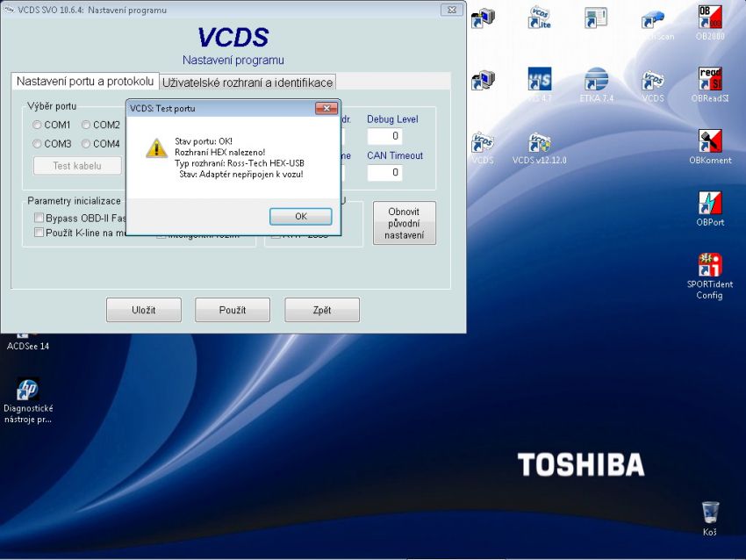The width and height of the screenshot is (746, 560).
Task: Open the VIS 4.7 desktop shortcut
Action: point(540,84)
